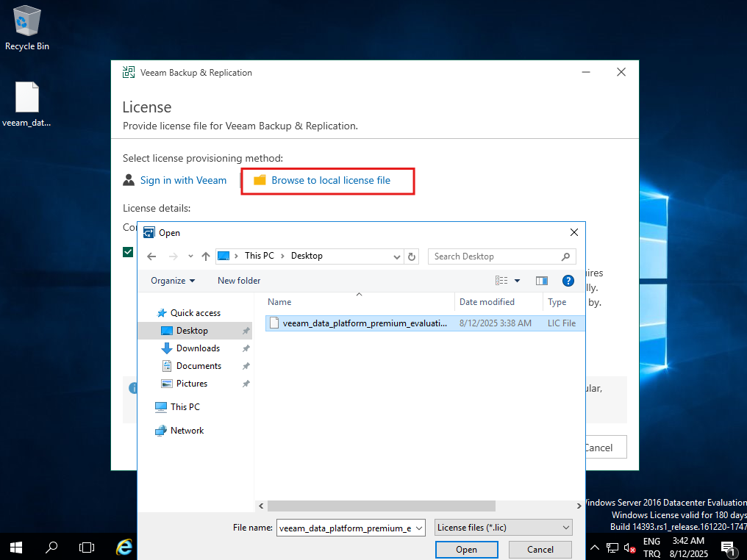Image resolution: width=747 pixels, height=560 pixels.
Task: Toggle the green checkbox in License window
Action: [x=128, y=252]
